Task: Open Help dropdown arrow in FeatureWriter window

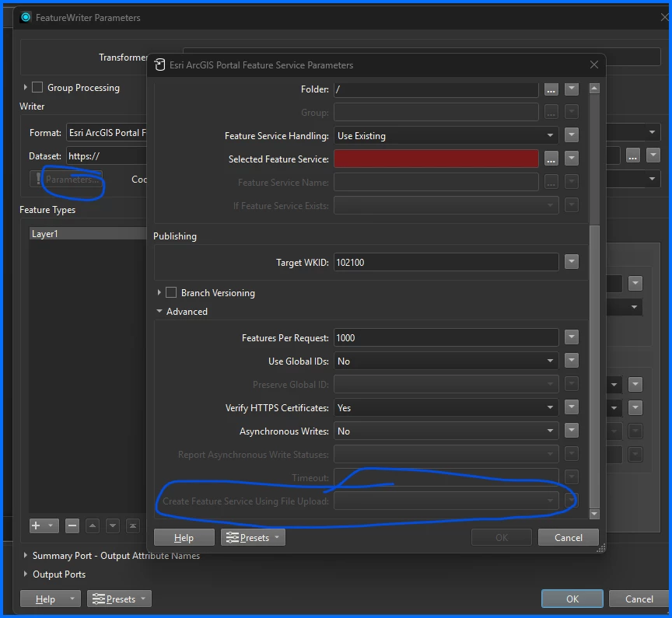Action: point(72,599)
